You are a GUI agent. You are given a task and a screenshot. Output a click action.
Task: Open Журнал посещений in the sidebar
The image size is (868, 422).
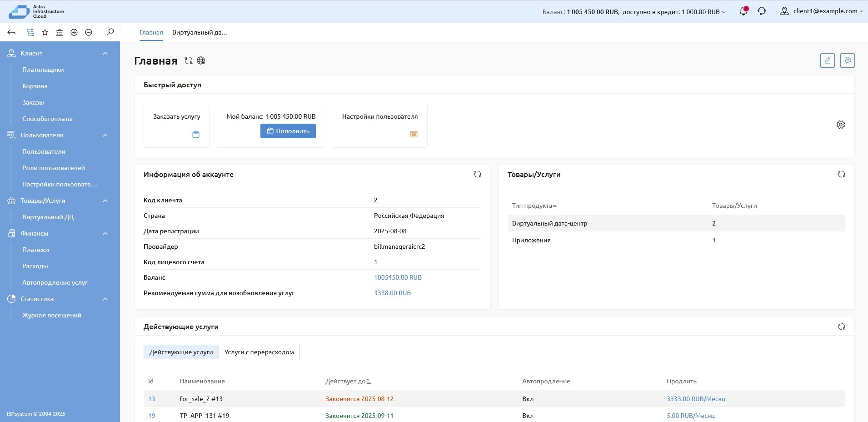(52, 315)
